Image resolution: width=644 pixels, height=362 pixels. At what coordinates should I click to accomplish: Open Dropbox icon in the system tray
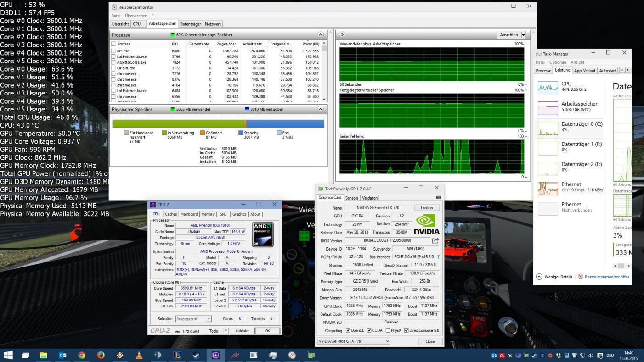558,356
